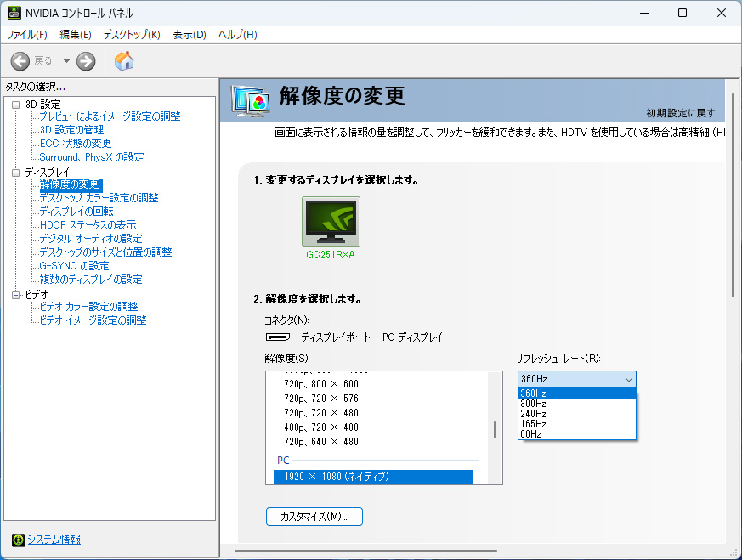This screenshot has width=742, height=560.
Task: Select resolution 720p、720 × 576
Action: (x=321, y=399)
